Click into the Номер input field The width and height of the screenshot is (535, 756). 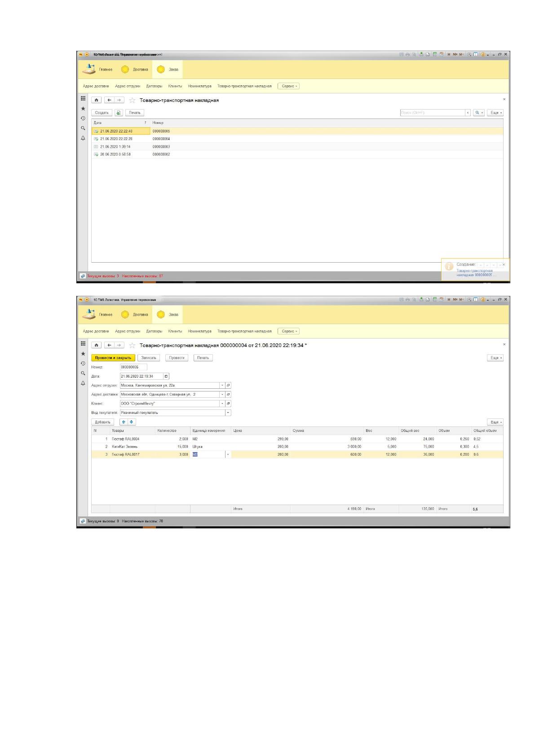click(x=133, y=367)
